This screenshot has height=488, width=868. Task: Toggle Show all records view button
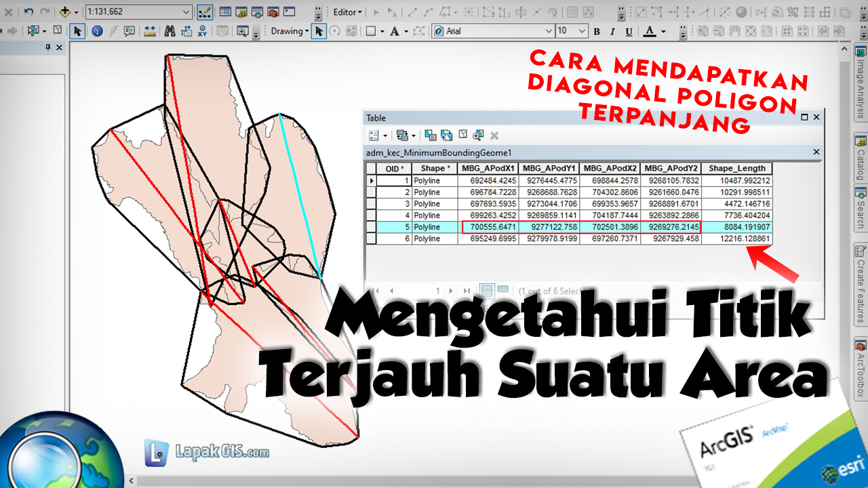[x=486, y=291]
